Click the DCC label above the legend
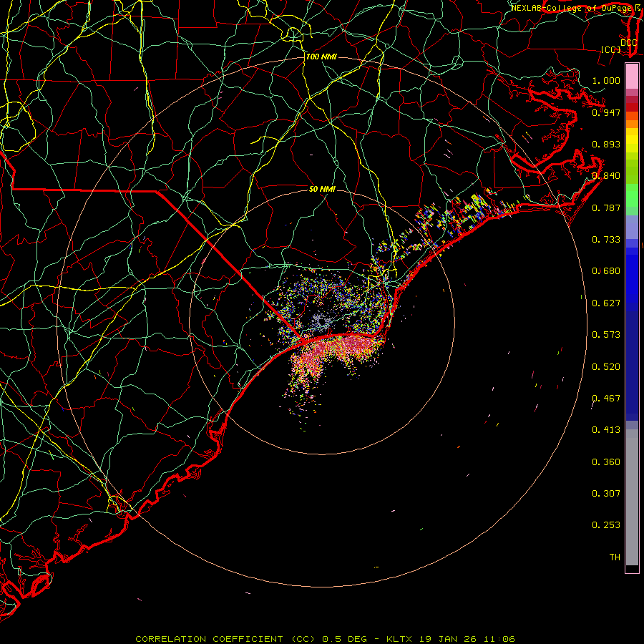Viewport: 644px width, 644px height. tap(628, 42)
